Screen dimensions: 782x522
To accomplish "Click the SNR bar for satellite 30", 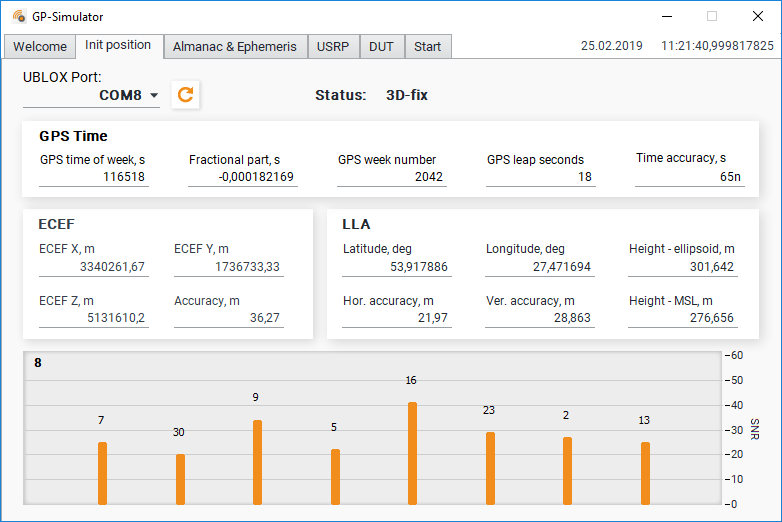I will pyautogui.click(x=181, y=479).
